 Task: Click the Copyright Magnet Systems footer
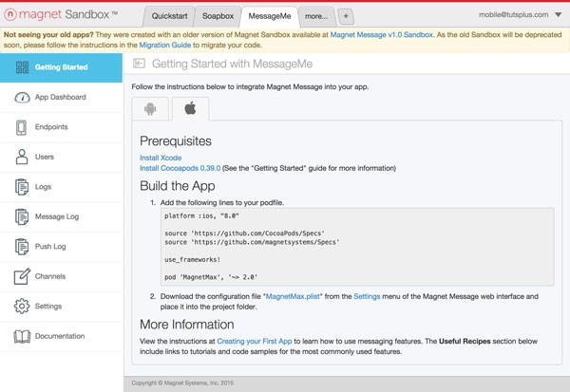coord(182,383)
